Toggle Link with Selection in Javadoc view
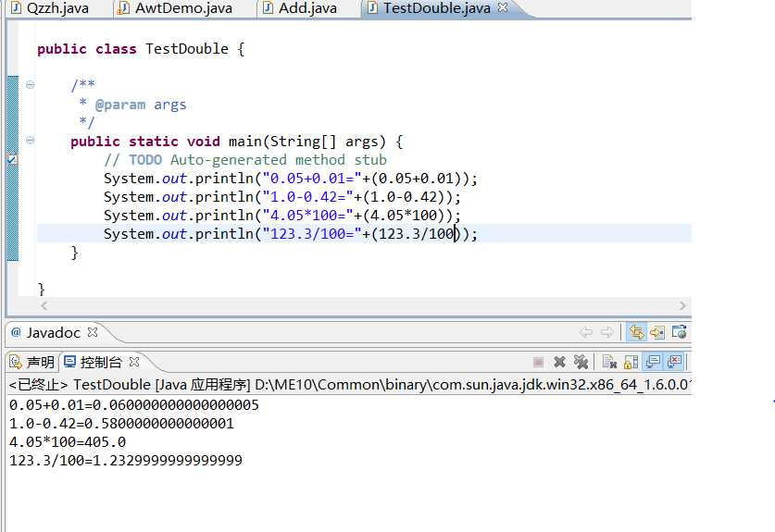This screenshot has height=532, width=775. (636, 332)
